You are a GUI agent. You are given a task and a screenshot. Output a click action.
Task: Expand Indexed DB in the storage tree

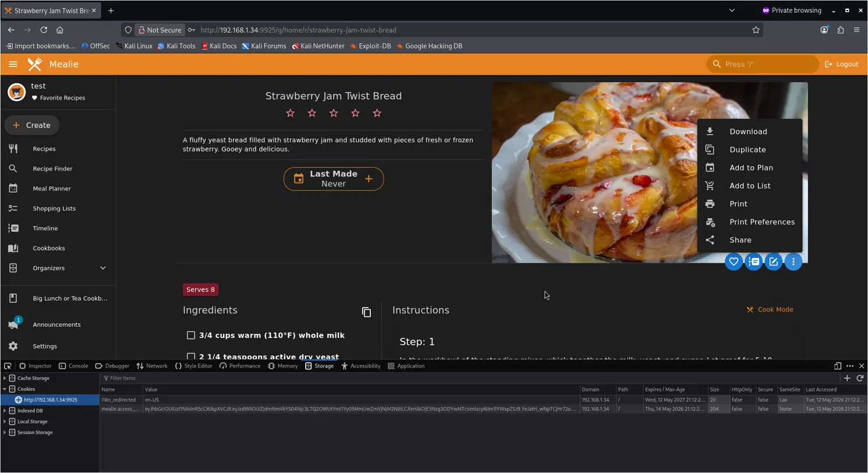5,411
